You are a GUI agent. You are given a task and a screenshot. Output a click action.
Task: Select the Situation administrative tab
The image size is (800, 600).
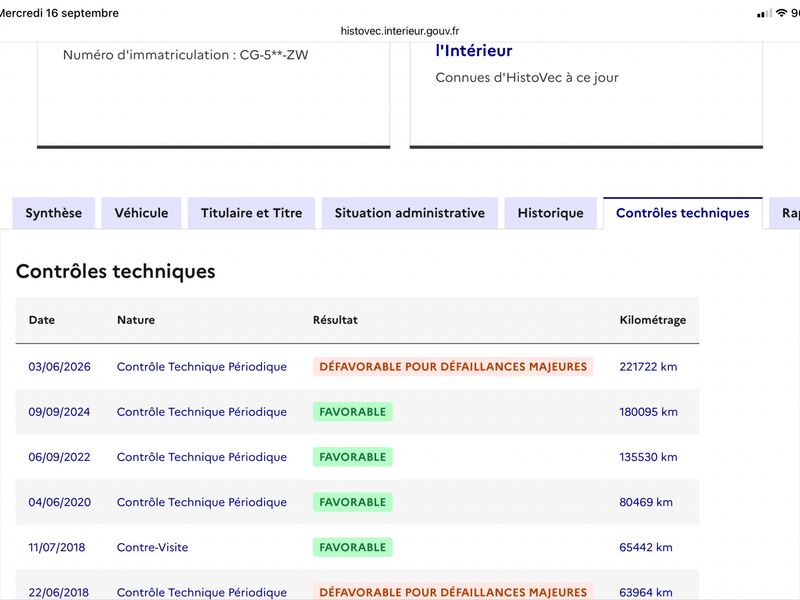point(410,213)
